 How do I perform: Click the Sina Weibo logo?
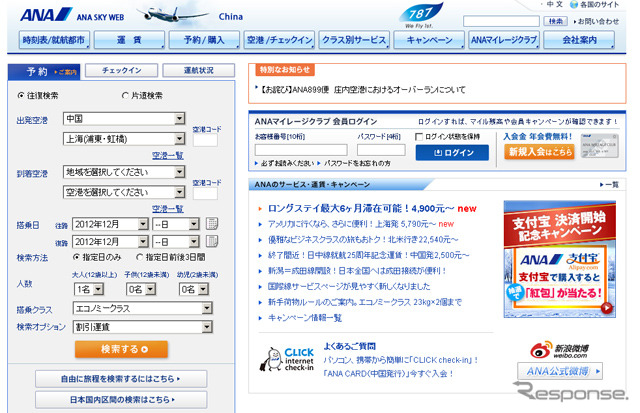coord(559,350)
